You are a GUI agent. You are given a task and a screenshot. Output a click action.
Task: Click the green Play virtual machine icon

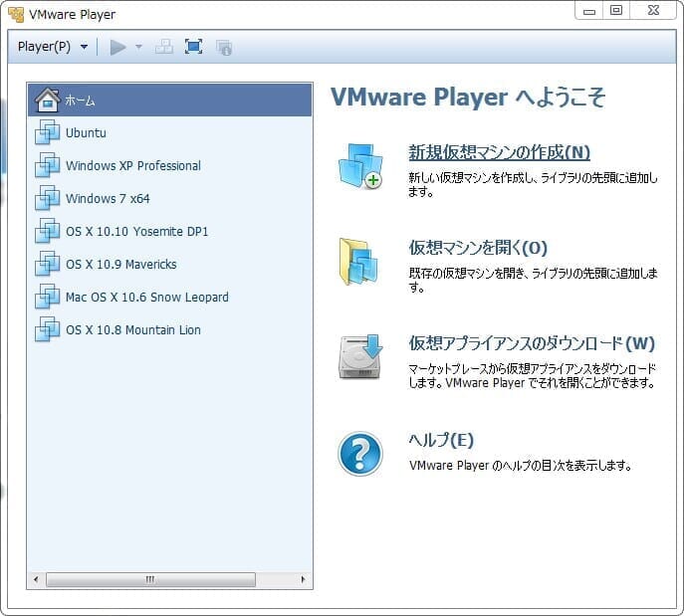[118, 47]
